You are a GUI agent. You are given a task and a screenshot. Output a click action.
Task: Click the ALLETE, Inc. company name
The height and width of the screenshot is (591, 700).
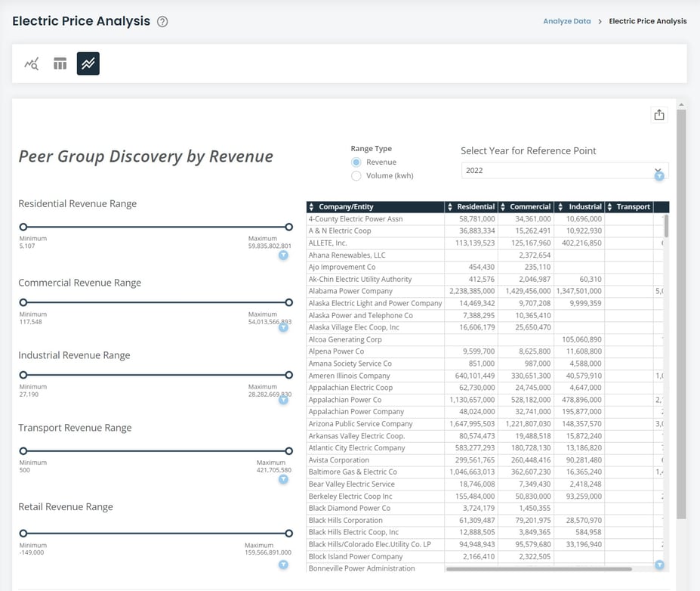coord(328,243)
